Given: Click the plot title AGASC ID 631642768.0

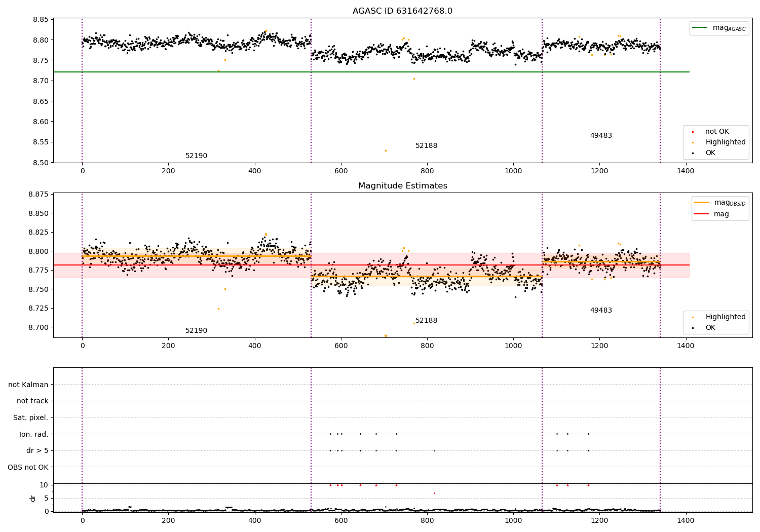Looking at the screenshot, I should click(402, 11).
